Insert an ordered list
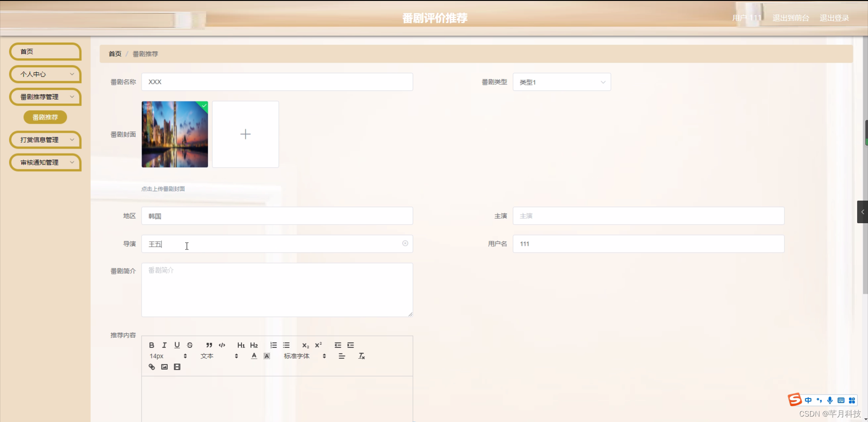Screen dimensions: 868x422 [273, 345]
